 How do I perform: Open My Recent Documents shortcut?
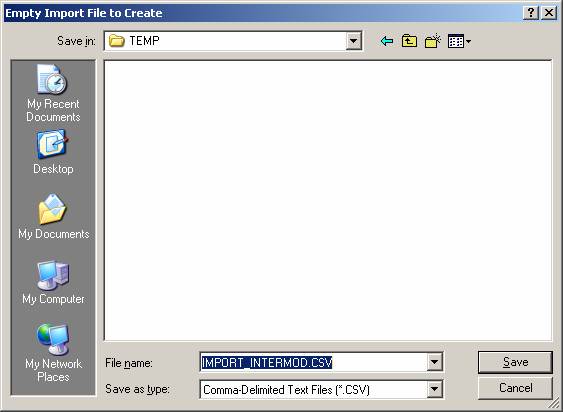point(53,93)
